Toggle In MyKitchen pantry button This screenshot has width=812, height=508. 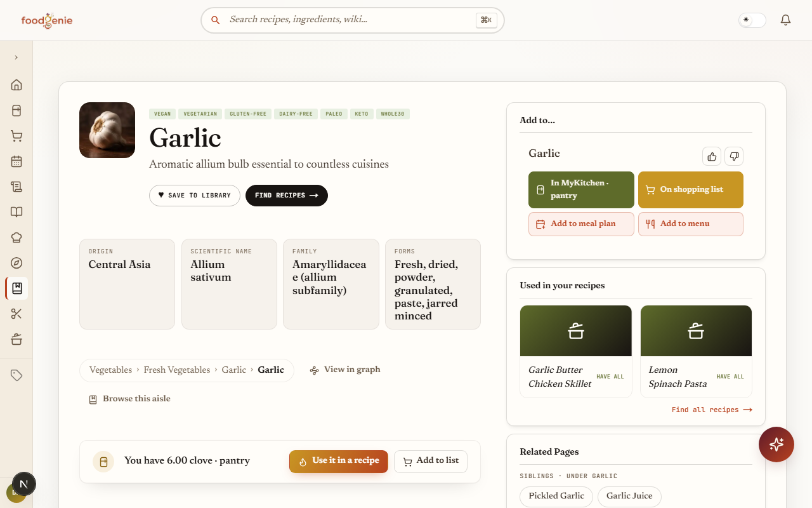(x=581, y=190)
